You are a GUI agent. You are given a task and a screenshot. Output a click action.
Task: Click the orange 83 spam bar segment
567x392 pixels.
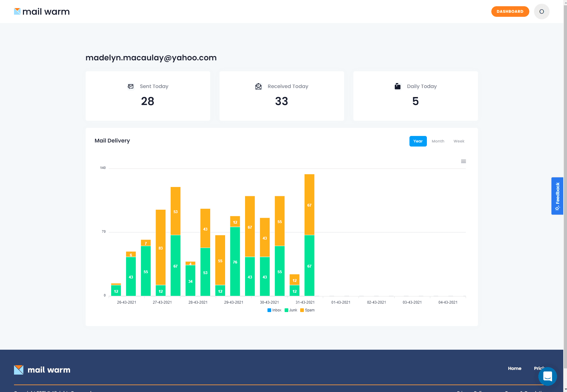pyautogui.click(x=161, y=247)
